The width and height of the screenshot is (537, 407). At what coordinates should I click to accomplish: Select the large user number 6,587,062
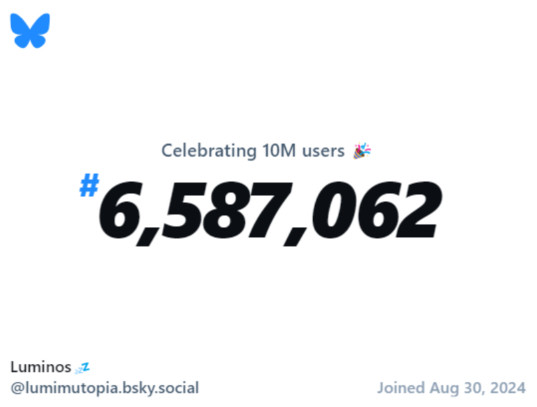270,213
